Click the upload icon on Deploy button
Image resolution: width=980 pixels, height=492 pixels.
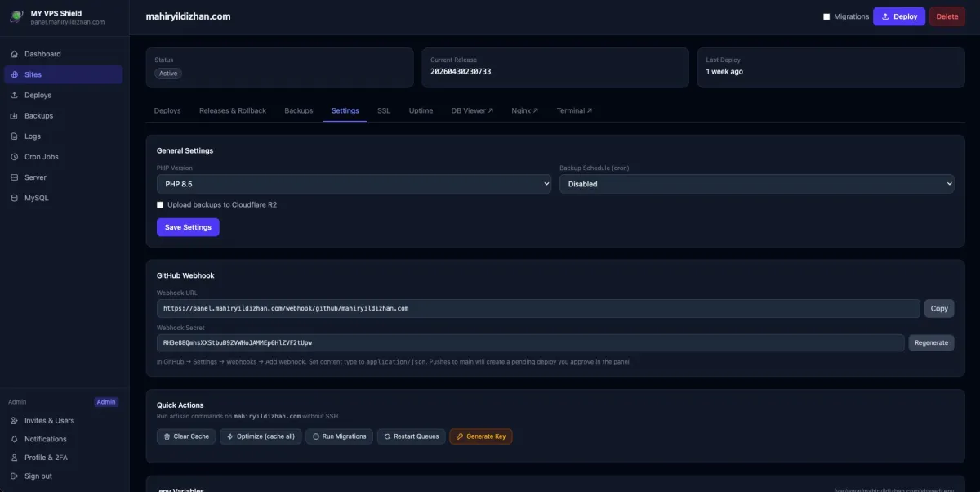[885, 16]
